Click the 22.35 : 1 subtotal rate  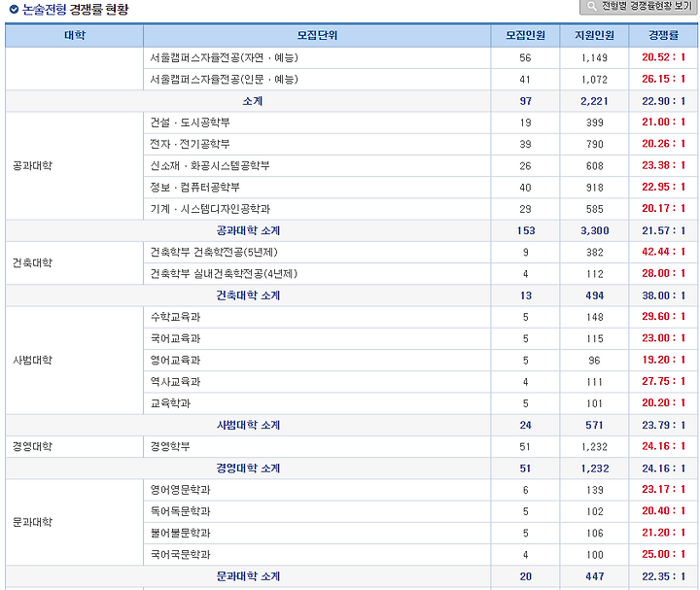[x=663, y=576]
